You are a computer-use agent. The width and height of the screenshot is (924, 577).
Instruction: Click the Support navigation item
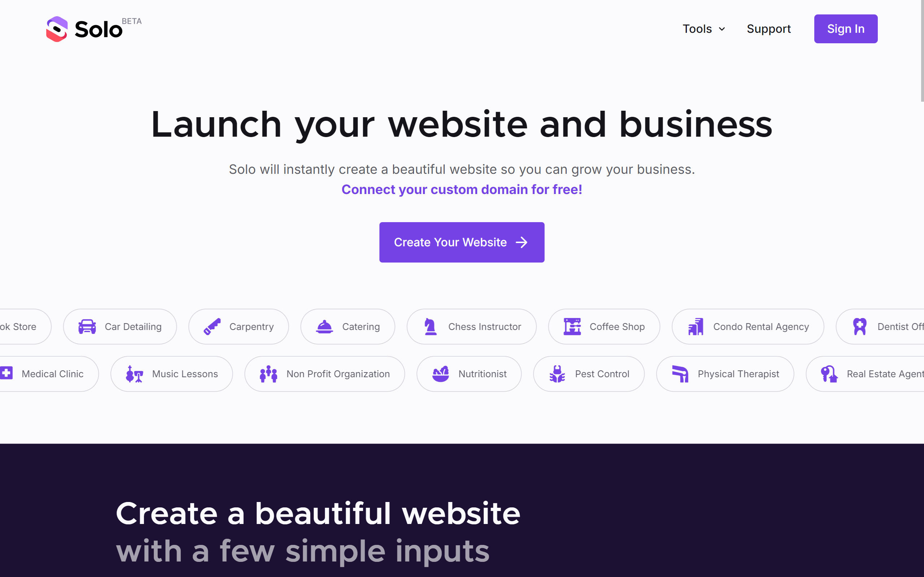coord(768,28)
